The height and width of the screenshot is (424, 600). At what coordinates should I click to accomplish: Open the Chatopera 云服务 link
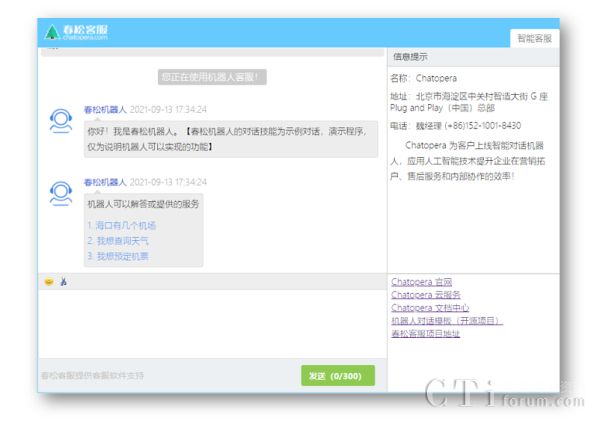pyautogui.click(x=426, y=295)
